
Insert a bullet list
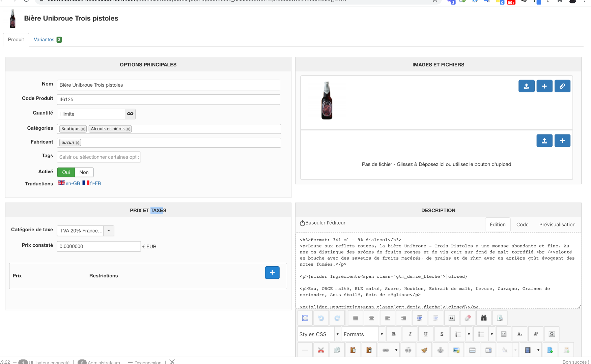click(x=481, y=334)
